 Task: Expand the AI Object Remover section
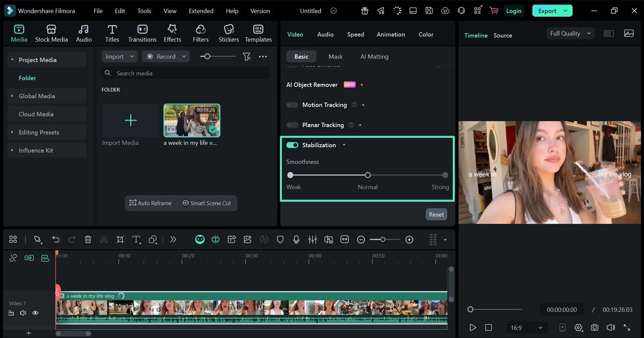(x=361, y=84)
